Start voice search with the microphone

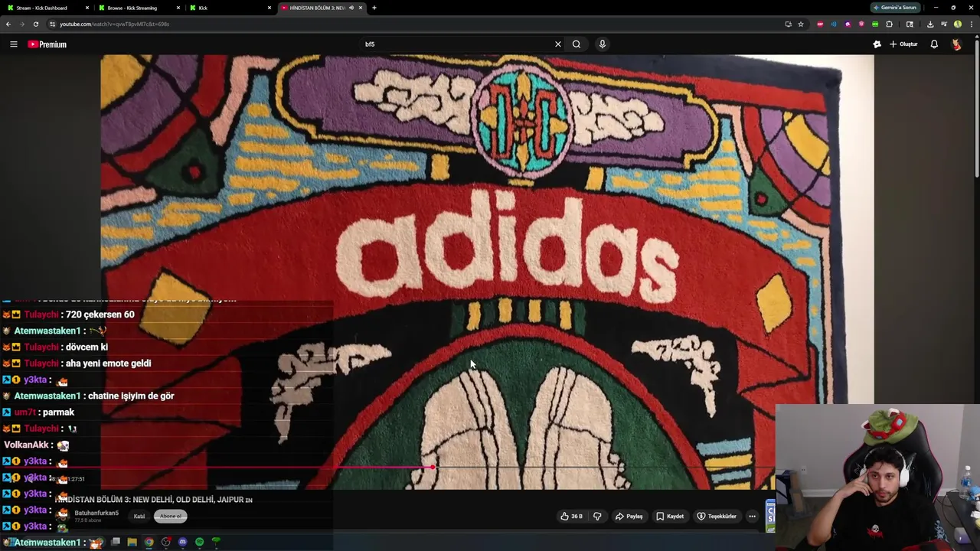tap(603, 44)
